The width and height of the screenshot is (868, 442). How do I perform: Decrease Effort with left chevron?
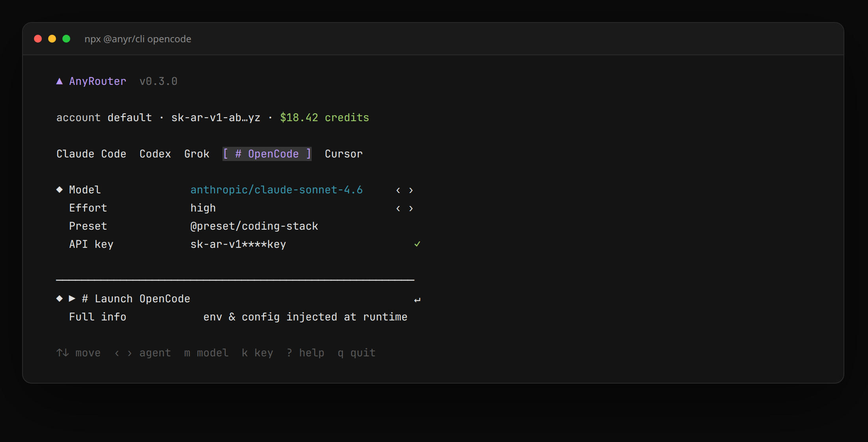coord(398,208)
